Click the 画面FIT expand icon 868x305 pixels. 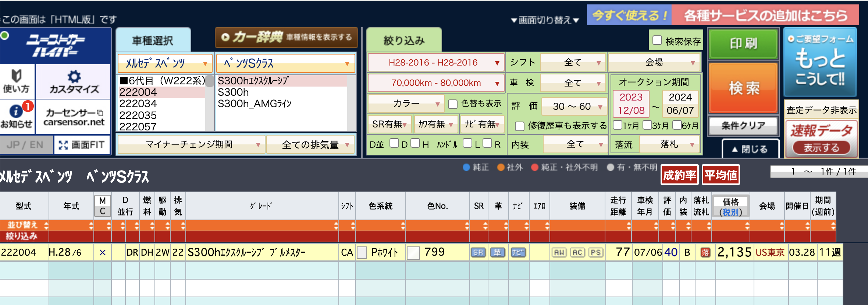pos(82,145)
